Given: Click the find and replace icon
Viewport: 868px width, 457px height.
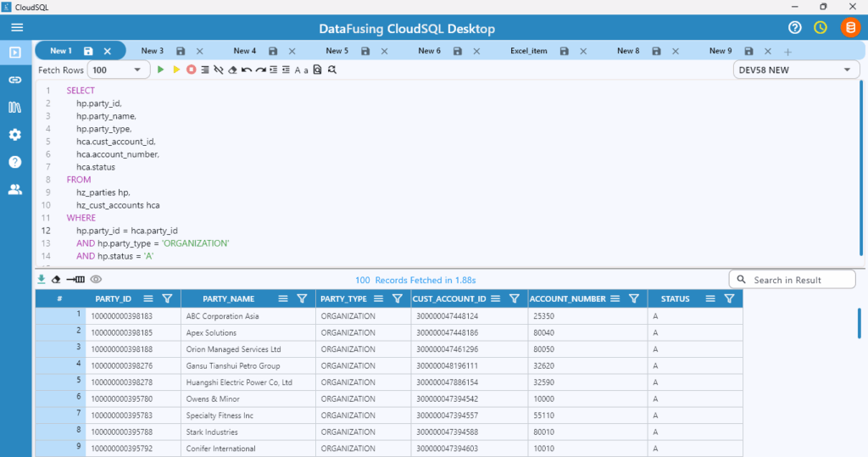Looking at the screenshot, I should pos(331,70).
